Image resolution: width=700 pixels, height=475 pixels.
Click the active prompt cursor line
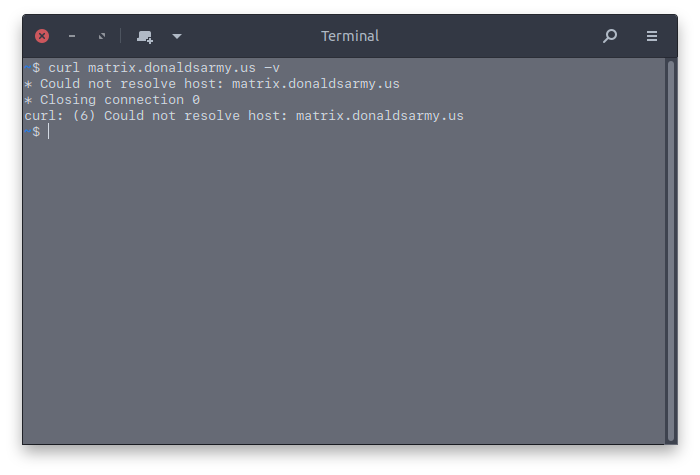[x=38, y=132]
